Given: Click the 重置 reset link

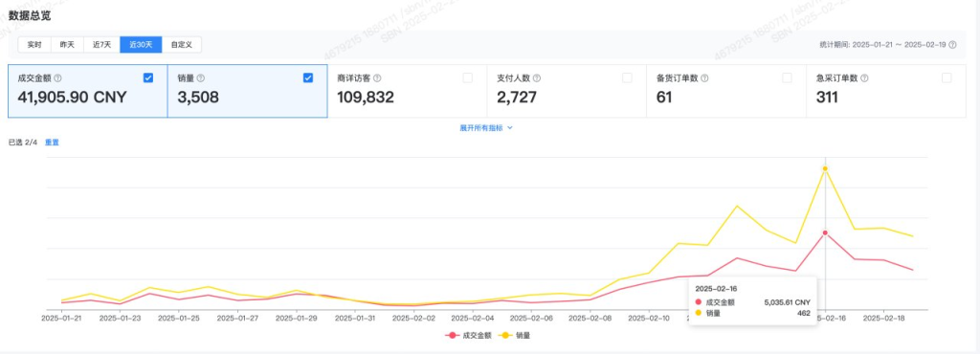Looking at the screenshot, I should (x=52, y=143).
